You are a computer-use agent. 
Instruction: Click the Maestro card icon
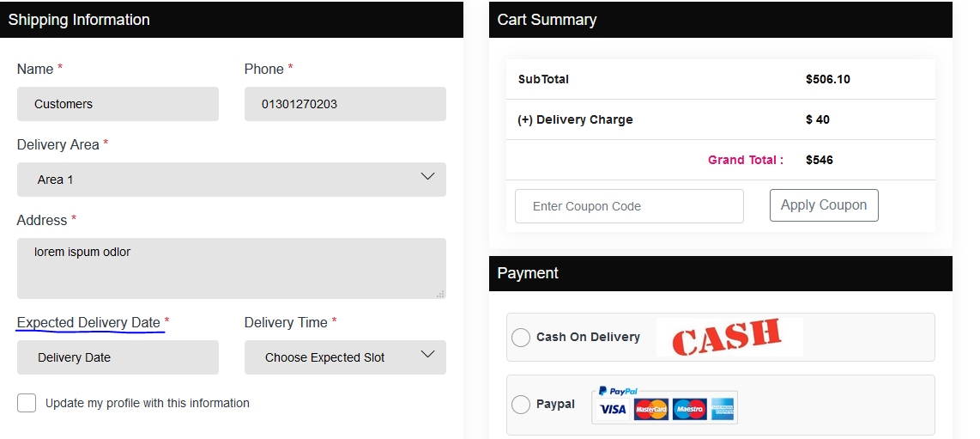click(689, 410)
